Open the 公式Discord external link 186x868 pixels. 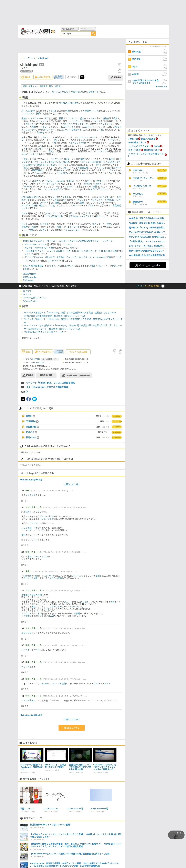(x=29, y=277)
